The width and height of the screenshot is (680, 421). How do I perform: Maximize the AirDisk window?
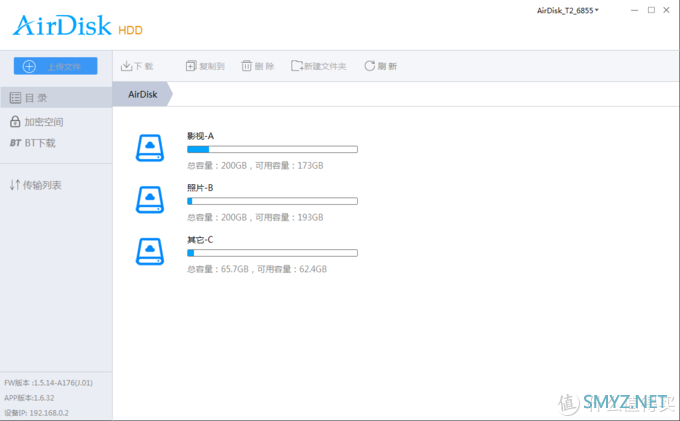[651, 10]
